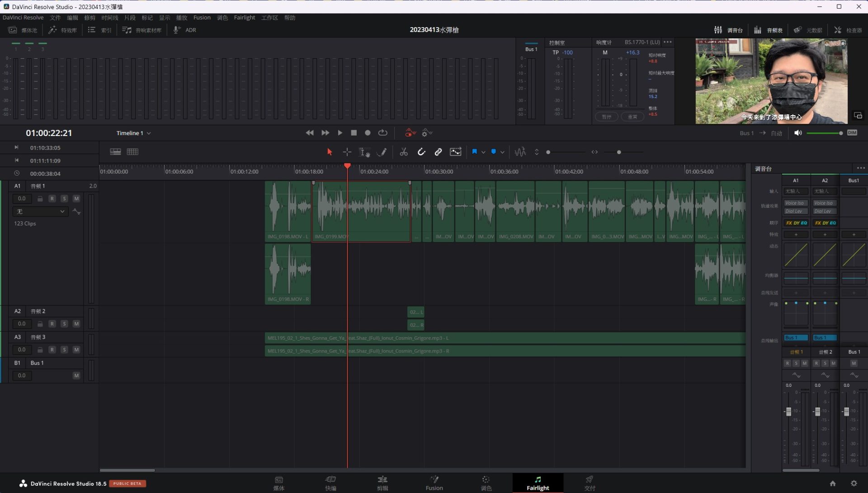Click the Bus1 mixer channel fader

coord(846,412)
